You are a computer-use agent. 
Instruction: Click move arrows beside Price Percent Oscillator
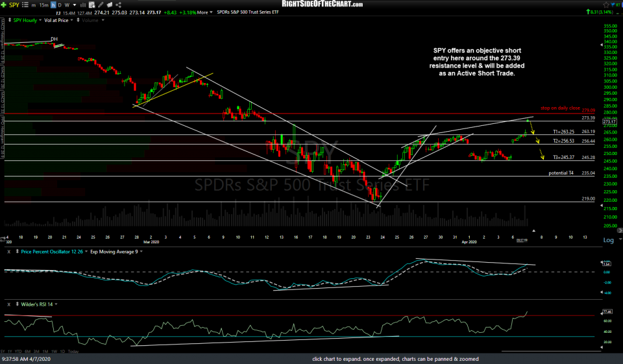17,252
